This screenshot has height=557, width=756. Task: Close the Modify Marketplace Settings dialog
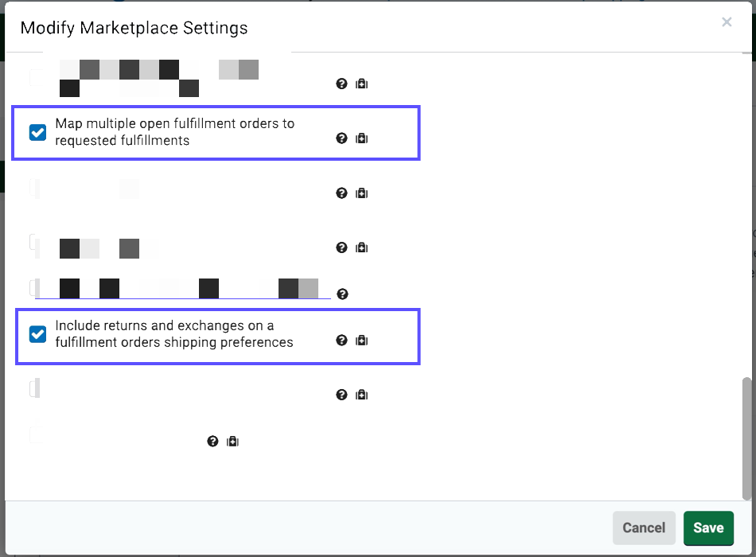[x=727, y=22]
